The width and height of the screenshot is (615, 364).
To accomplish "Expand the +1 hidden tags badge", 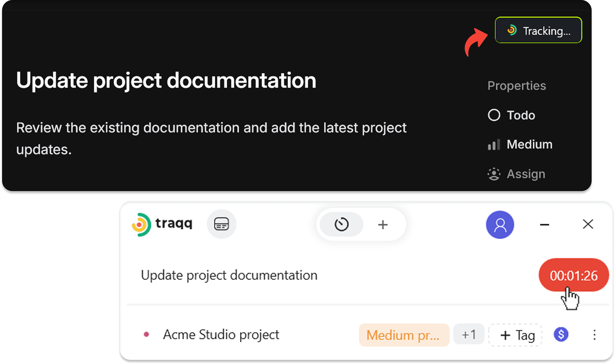I will pyautogui.click(x=469, y=334).
